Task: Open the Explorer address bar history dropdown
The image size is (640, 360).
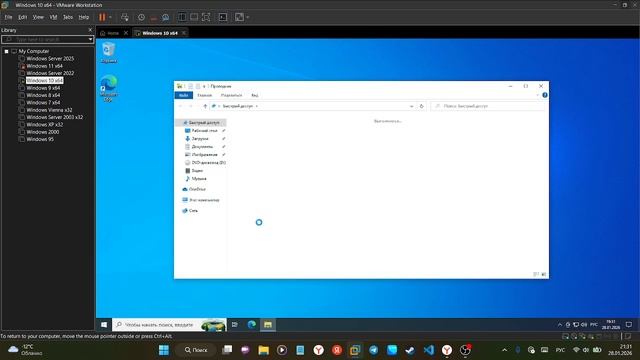Action: click(411, 106)
